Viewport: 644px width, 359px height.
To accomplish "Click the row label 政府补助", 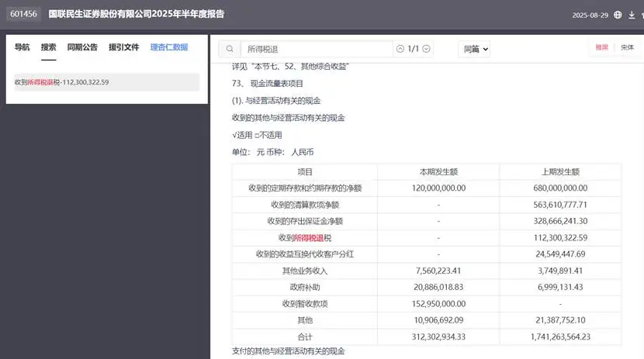I will click(x=305, y=287).
